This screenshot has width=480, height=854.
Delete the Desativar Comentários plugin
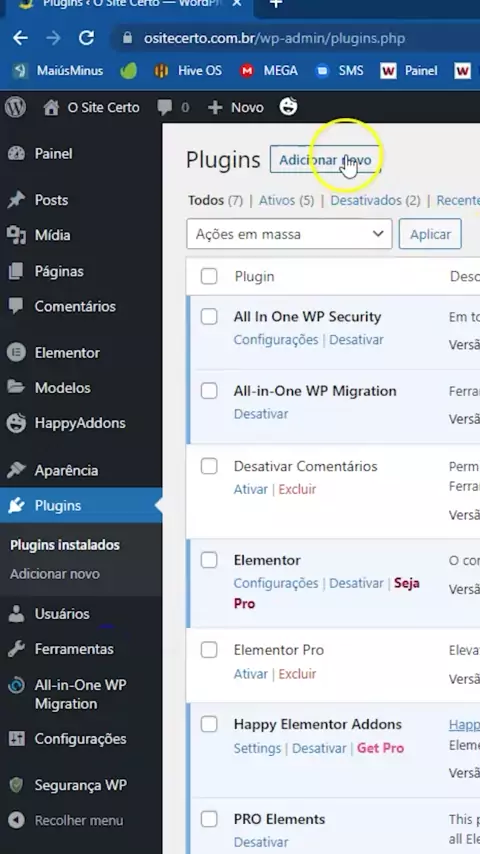tap(297, 489)
